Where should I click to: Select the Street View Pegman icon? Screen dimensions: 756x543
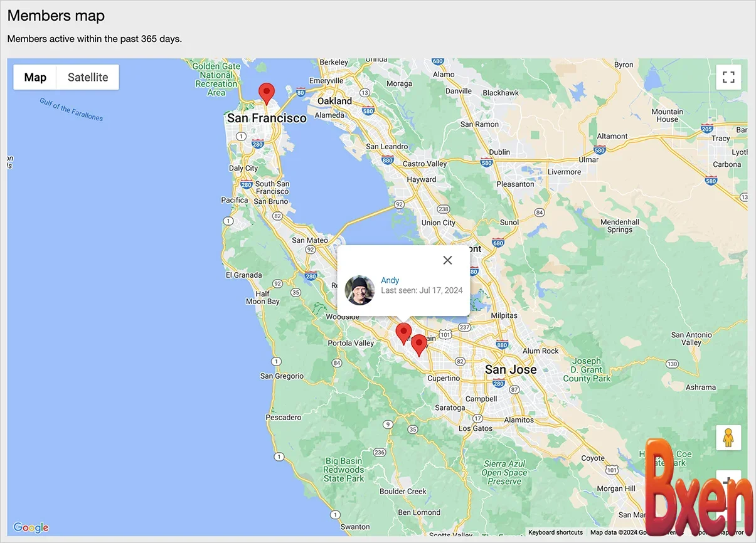pyautogui.click(x=728, y=437)
